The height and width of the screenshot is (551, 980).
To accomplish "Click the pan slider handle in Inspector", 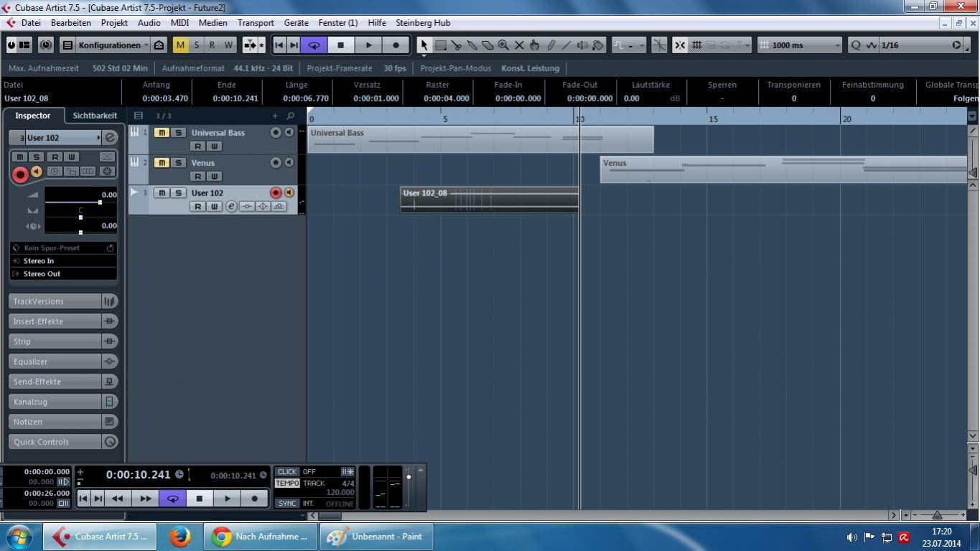I will (80, 217).
